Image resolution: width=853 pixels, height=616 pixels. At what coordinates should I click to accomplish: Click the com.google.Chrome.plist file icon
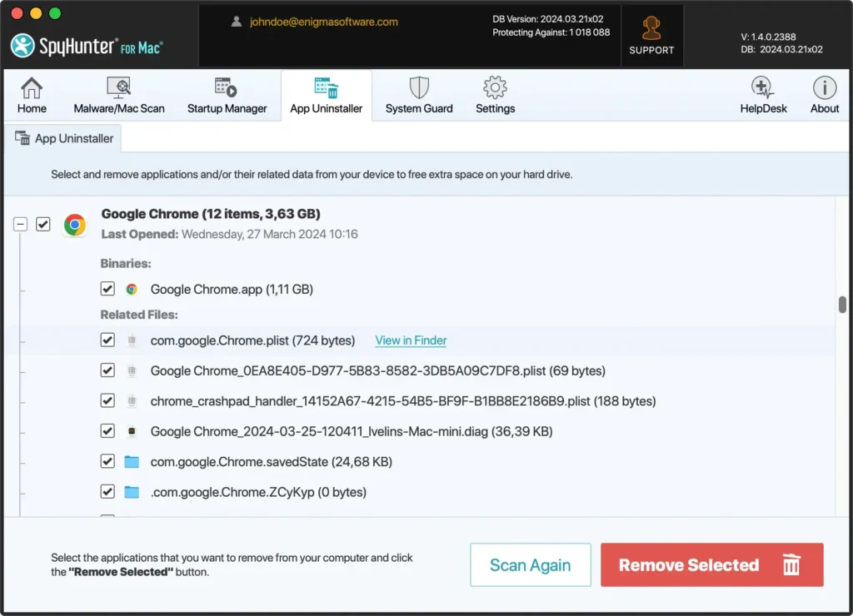pos(132,340)
